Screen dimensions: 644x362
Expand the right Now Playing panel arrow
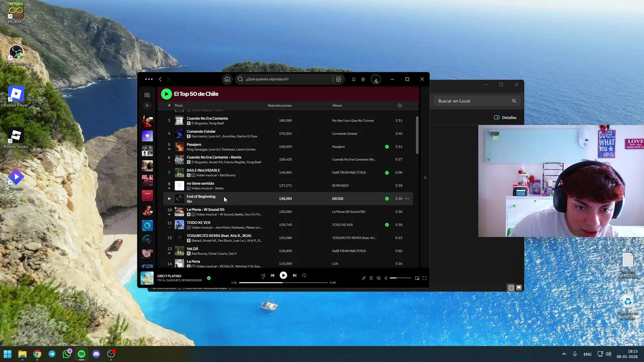coord(425,177)
